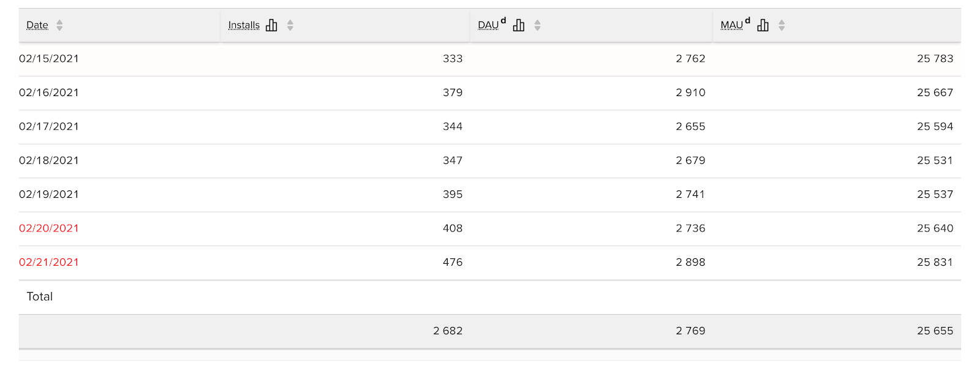Viewport: 980px width, 371px height.
Task: Click the DAU column header label
Action: [x=488, y=25]
